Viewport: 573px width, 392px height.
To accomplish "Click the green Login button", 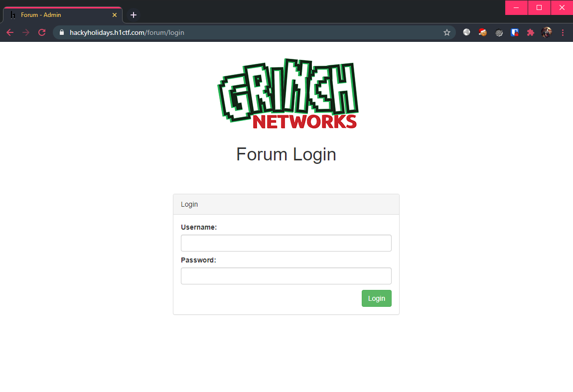I will click(376, 298).
